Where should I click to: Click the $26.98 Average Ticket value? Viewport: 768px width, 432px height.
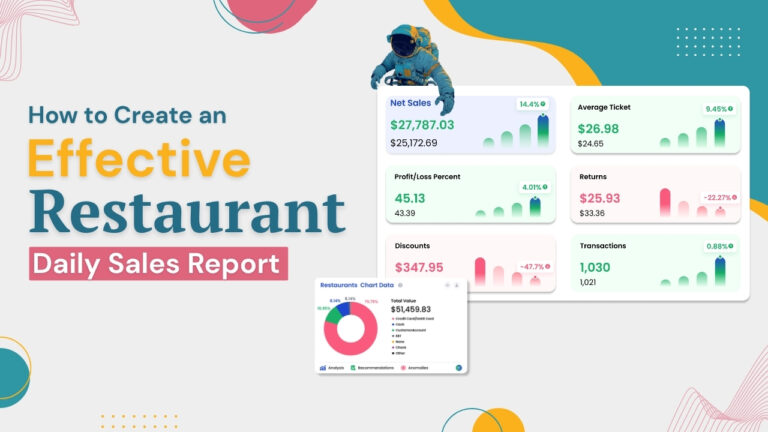coord(598,129)
